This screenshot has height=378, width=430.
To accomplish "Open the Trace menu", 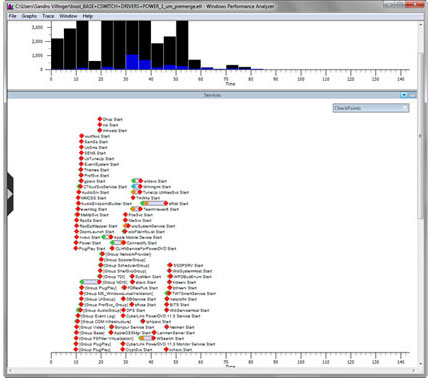I will (x=48, y=16).
